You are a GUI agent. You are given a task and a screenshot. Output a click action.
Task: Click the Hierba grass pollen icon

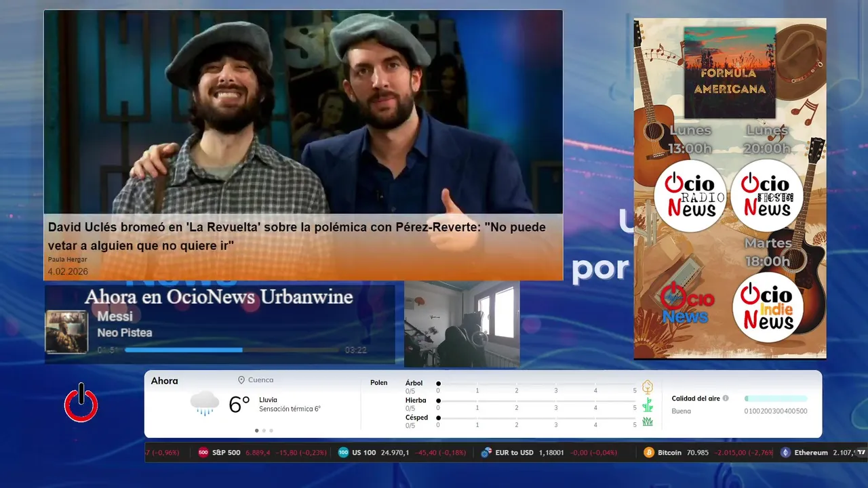(648, 405)
